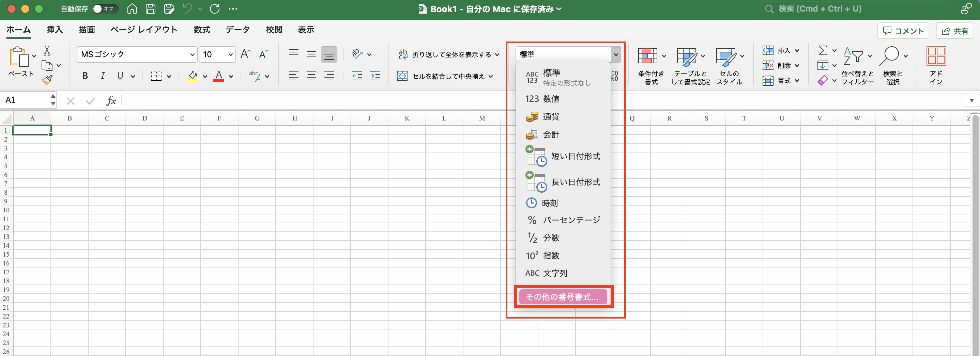980x356 pixels.
Task: Expand the font size dropdown
Action: [x=230, y=55]
